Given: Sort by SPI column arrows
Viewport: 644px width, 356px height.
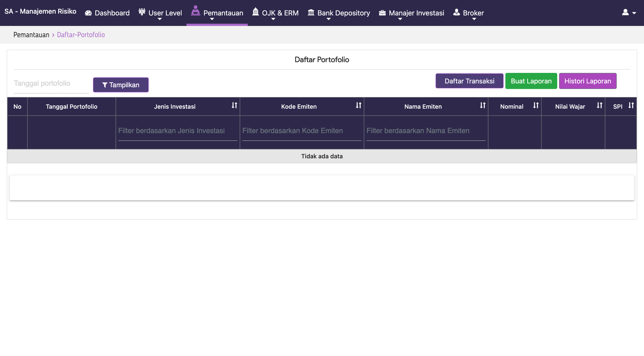Looking at the screenshot, I should coord(631,105).
